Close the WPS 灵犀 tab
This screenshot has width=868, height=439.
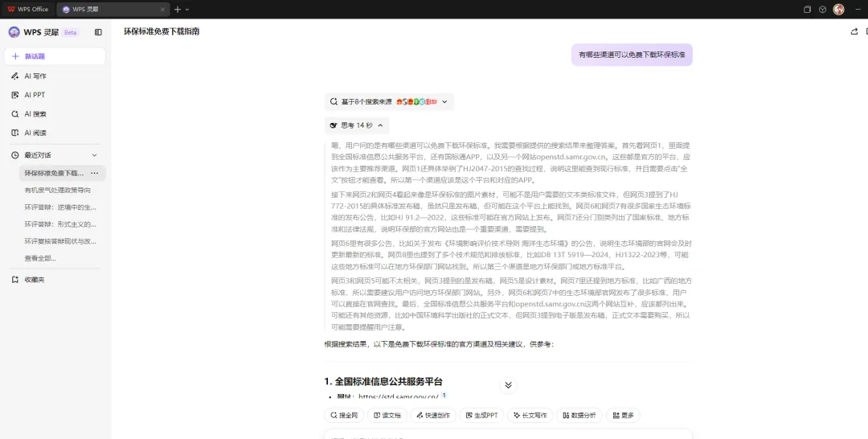[x=162, y=10]
